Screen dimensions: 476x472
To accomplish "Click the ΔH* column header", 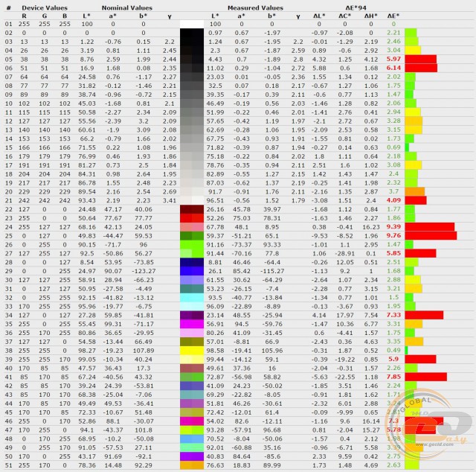I will tap(370, 14).
